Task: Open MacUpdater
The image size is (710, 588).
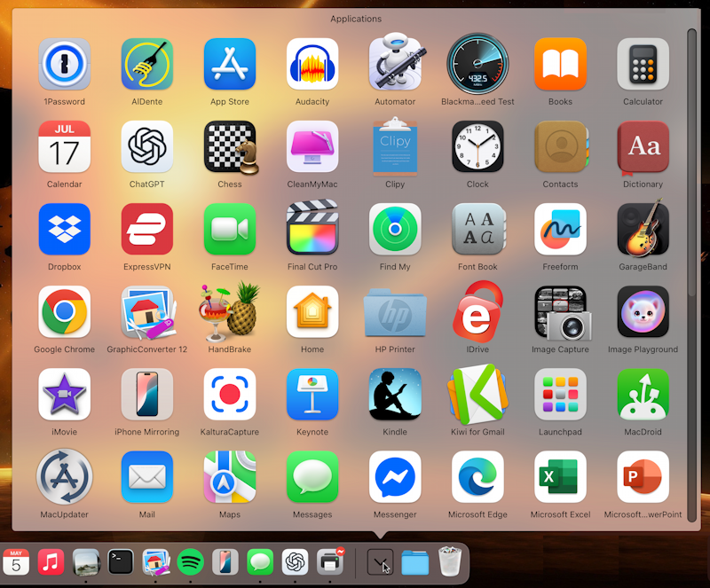Action: [64, 476]
